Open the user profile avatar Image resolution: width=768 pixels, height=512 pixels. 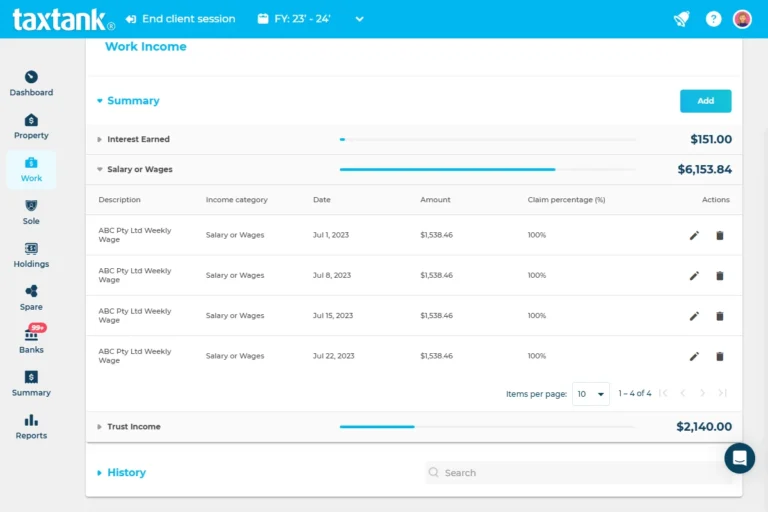pos(742,19)
